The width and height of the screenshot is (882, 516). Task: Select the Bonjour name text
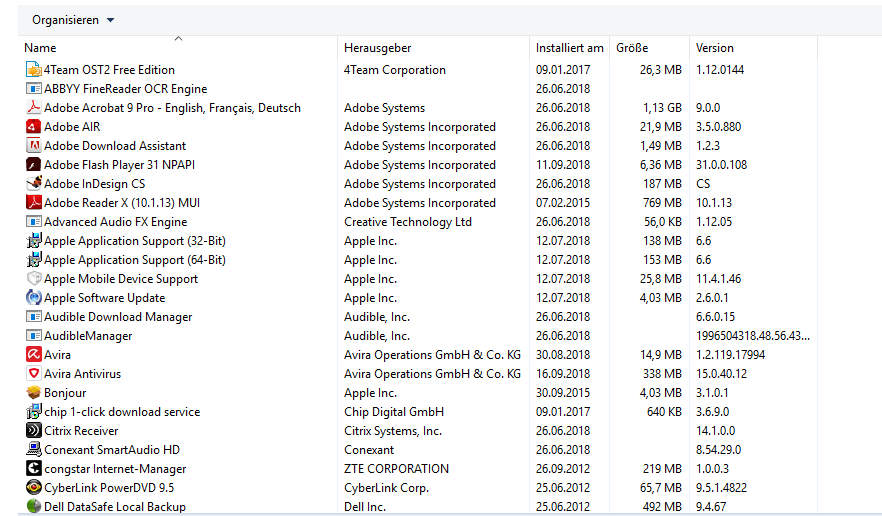[65, 393]
